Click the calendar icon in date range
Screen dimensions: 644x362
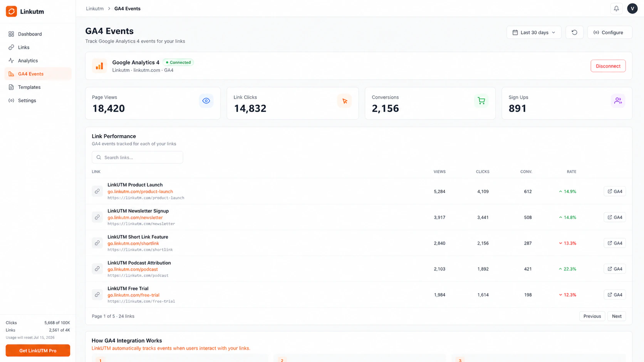pos(515,32)
